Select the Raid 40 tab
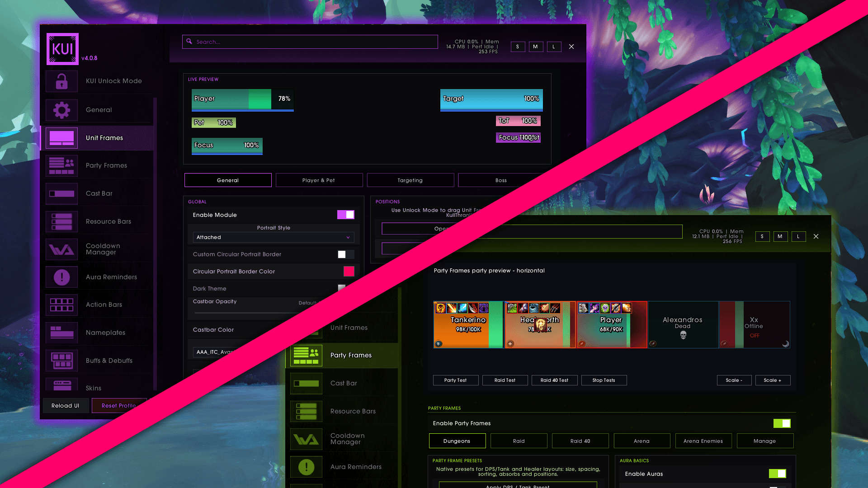This screenshot has width=868, height=488. 580,441
